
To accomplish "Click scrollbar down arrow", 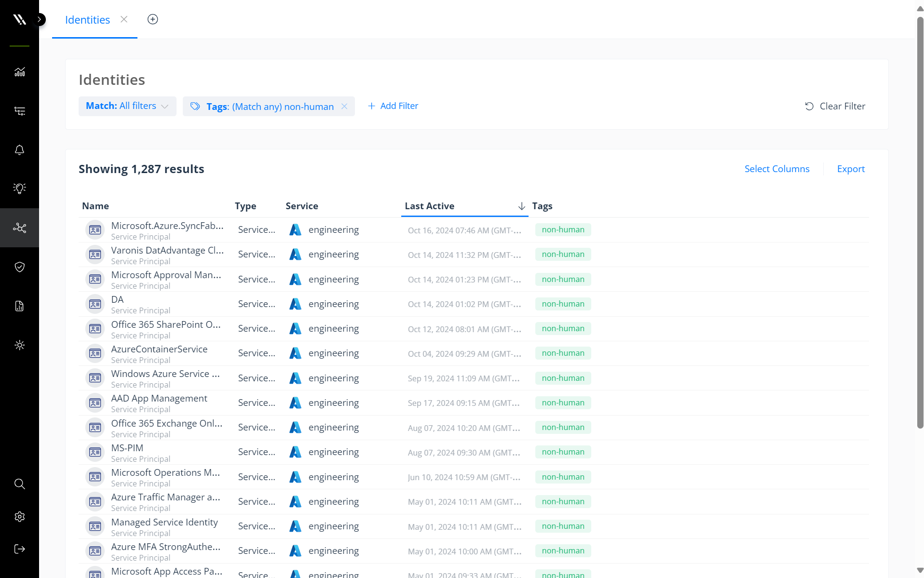I will [x=920, y=570].
